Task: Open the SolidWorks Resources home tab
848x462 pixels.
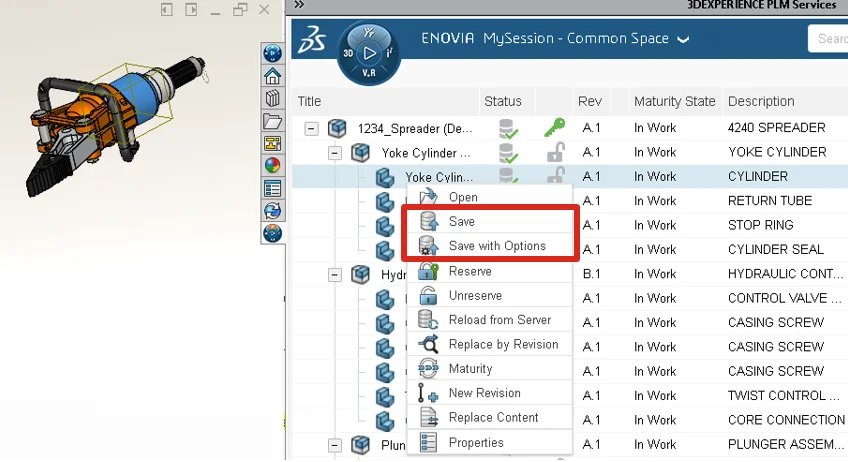Action: click(273, 76)
